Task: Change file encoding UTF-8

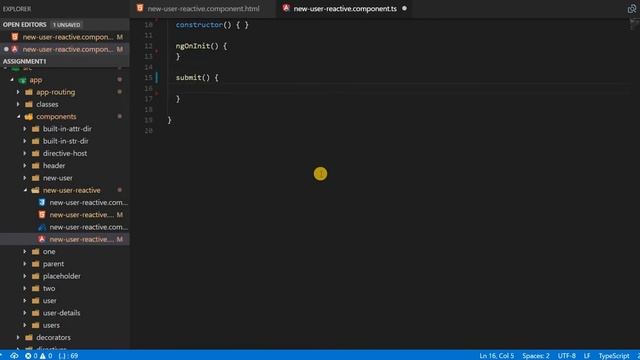Action: point(567,356)
